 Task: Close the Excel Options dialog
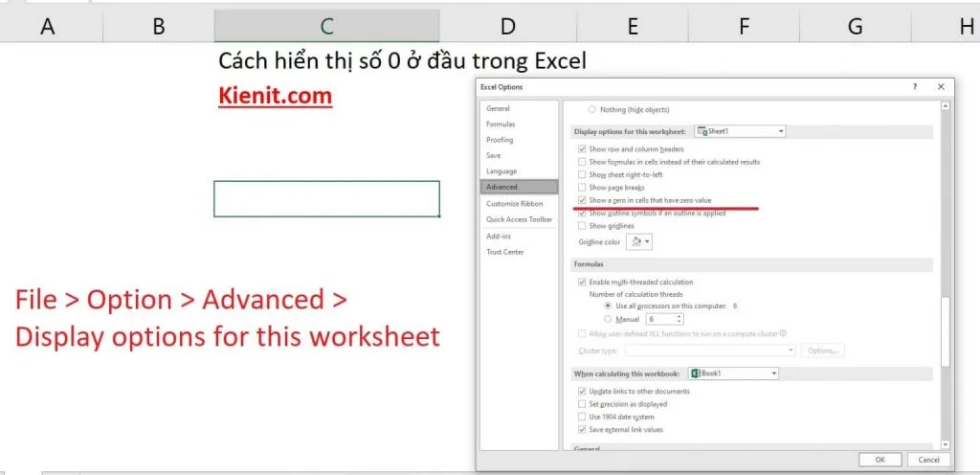tap(942, 87)
